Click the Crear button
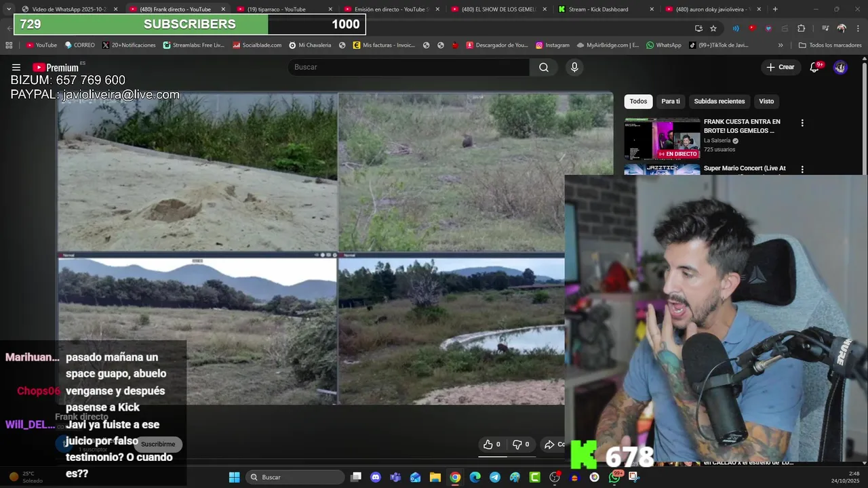 [780, 67]
